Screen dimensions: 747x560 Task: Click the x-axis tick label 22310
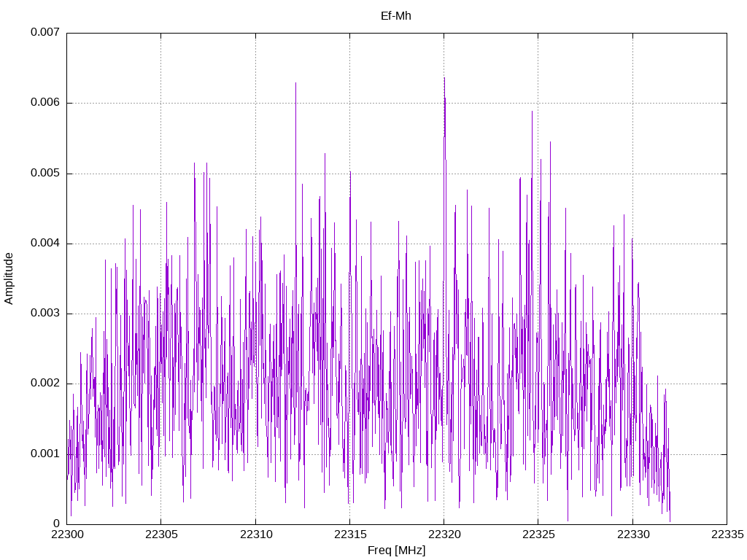(255, 534)
